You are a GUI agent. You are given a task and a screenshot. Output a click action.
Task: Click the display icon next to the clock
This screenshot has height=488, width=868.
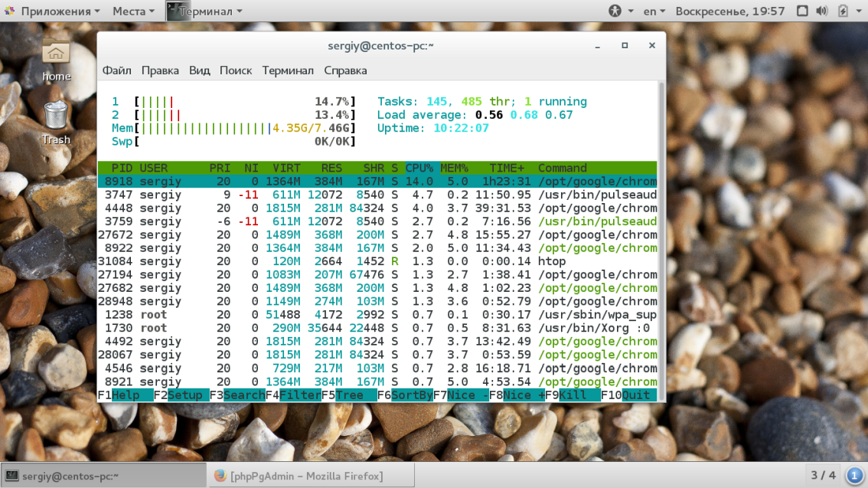(x=801, y=11)
